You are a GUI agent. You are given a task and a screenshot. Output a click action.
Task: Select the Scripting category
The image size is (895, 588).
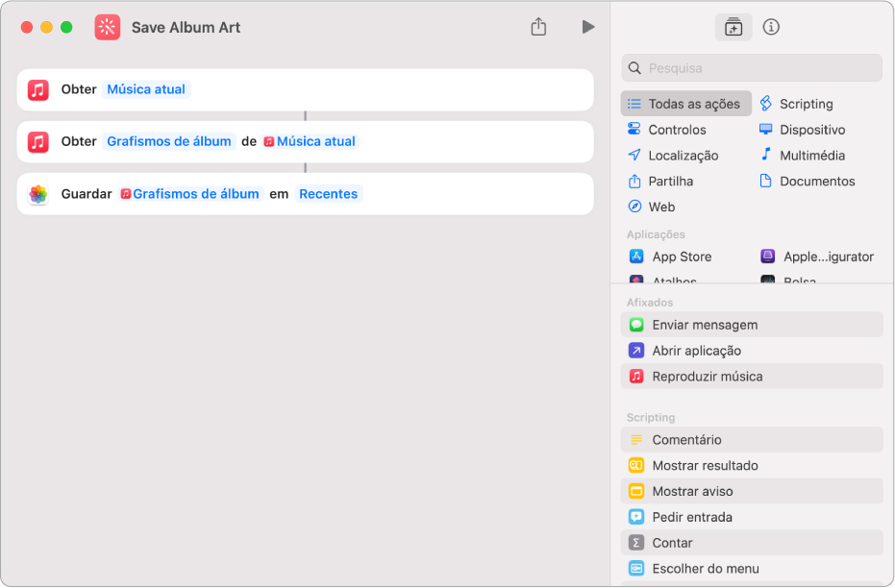point(796,104)
